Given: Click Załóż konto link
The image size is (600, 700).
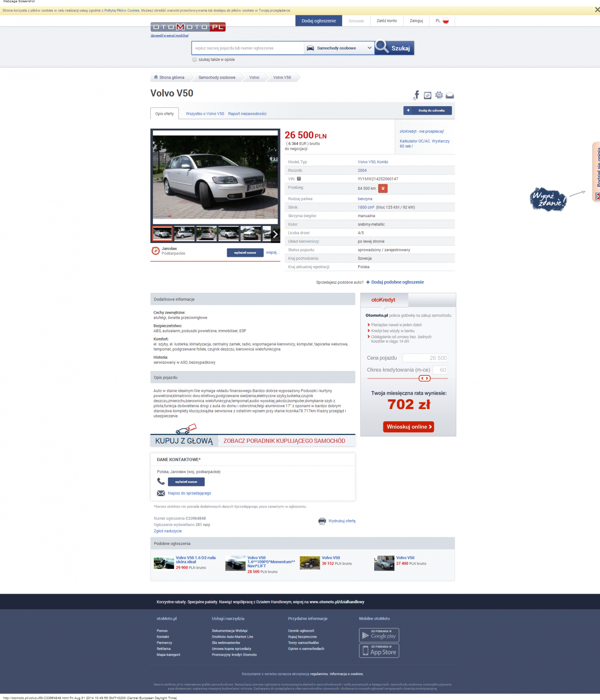Looking at the screenshot, I should [x=387, y=21].
